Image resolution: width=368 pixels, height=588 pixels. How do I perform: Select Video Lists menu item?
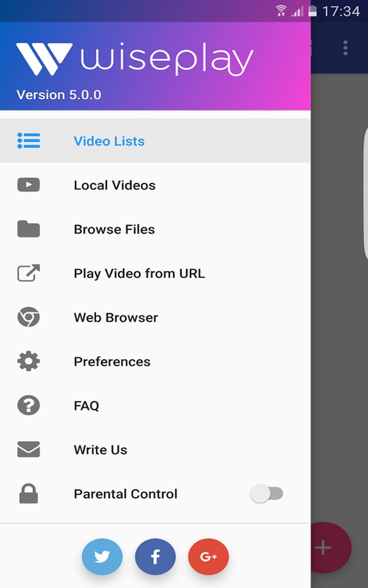(109, 141)
